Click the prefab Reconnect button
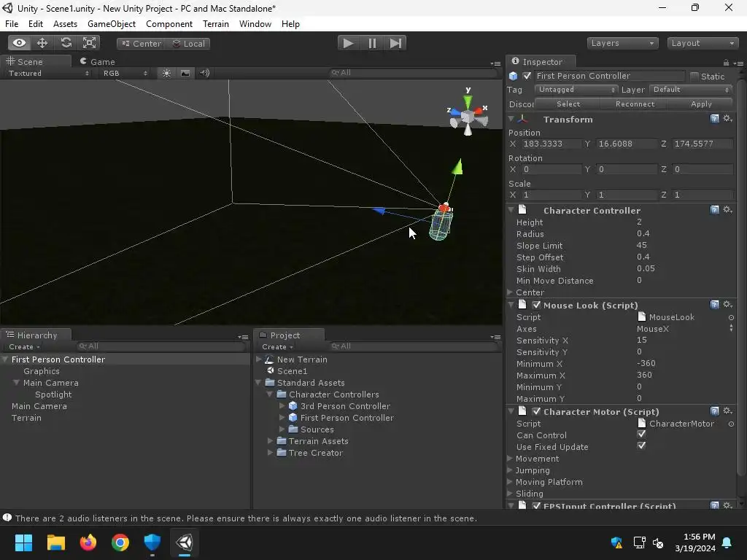Screen dimensions: 747x560 (x=635, y=104)
